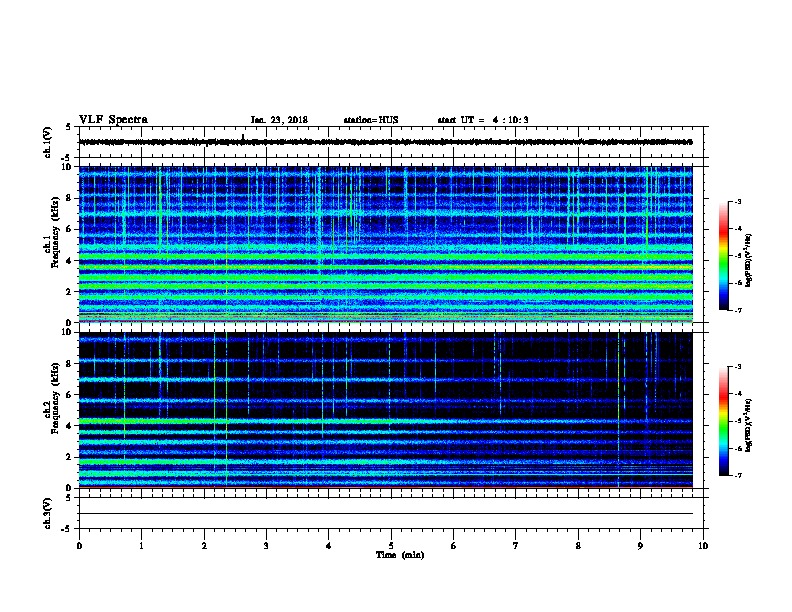792x612 pixels.
Task: Click the ch.1 spectrogram color scale bar
Action: pyautogui.click(x=724, y=256)
